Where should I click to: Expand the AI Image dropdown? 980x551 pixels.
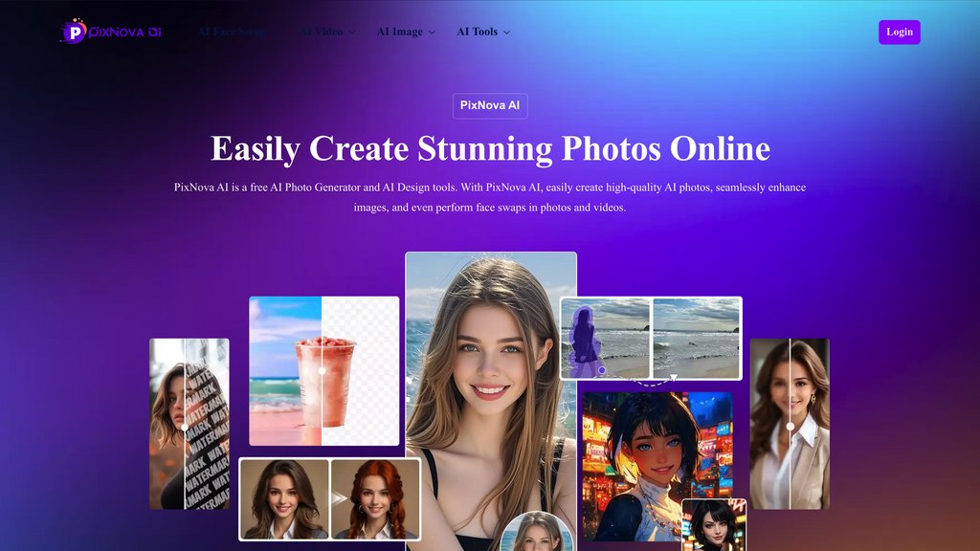[406, 32]
